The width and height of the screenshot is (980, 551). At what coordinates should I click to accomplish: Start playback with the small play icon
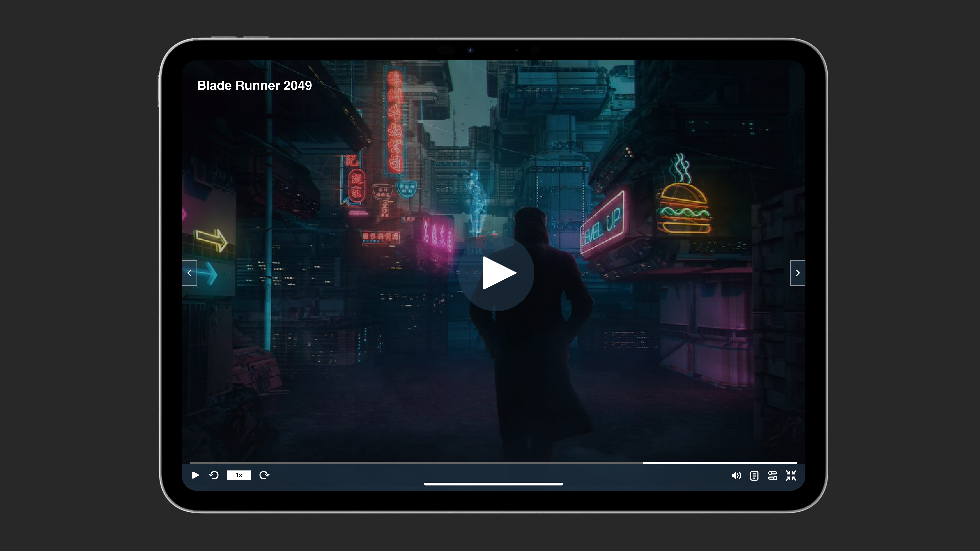(x=195, y=475)
